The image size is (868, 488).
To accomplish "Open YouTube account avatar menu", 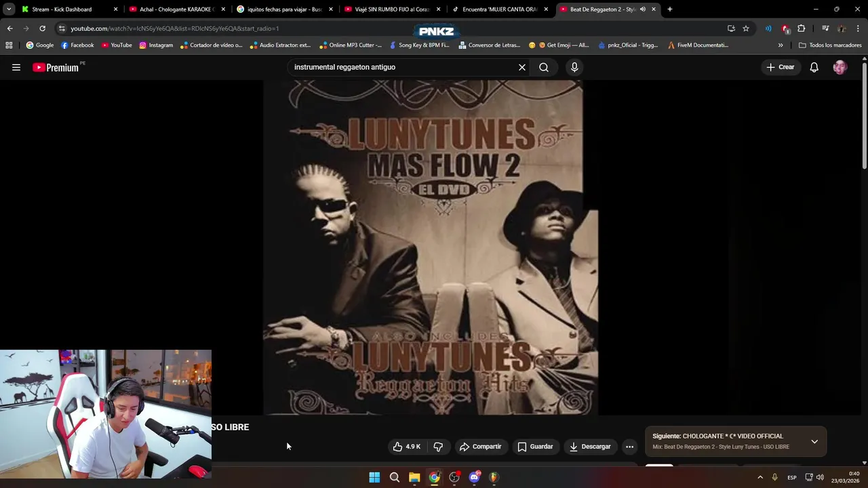I will pos(840,67).
